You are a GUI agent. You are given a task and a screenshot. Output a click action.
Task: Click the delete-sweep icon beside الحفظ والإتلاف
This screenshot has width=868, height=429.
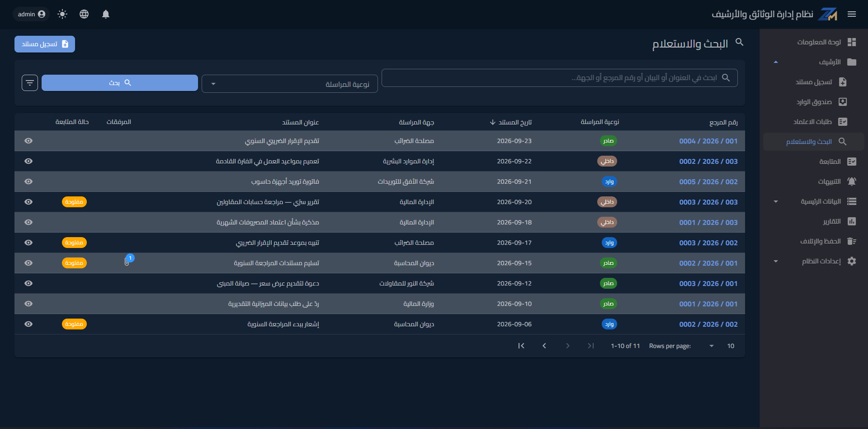point(852,241)
